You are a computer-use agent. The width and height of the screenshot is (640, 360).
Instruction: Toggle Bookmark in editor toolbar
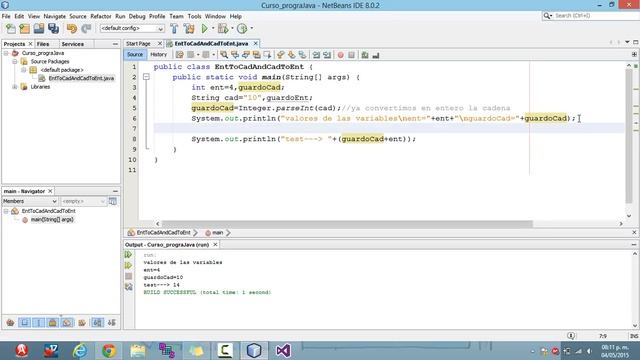[302, 55]
